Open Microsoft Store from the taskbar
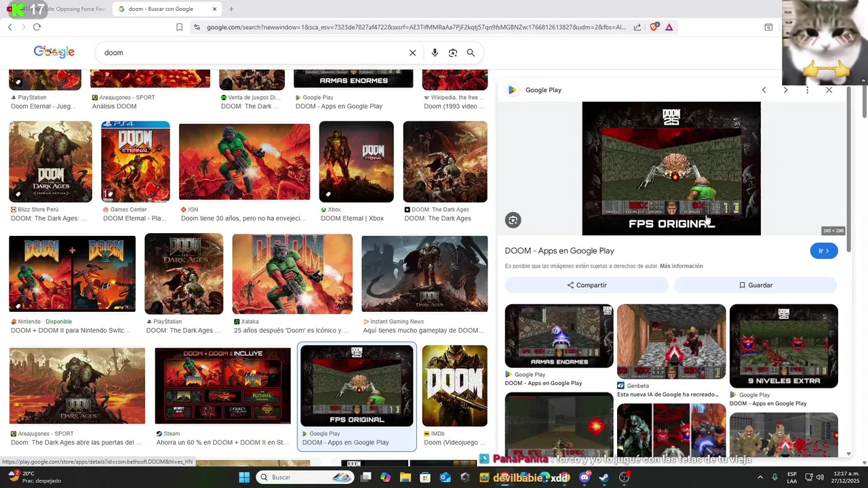Viewport: 868px width, 488px height. coord(425,477)
